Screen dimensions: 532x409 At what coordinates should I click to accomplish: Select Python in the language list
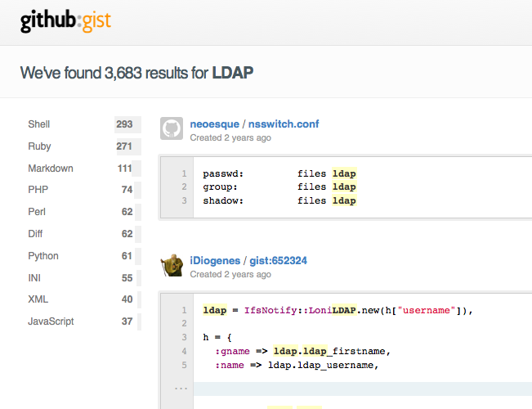pyautogui.click(x=45, y=256)
